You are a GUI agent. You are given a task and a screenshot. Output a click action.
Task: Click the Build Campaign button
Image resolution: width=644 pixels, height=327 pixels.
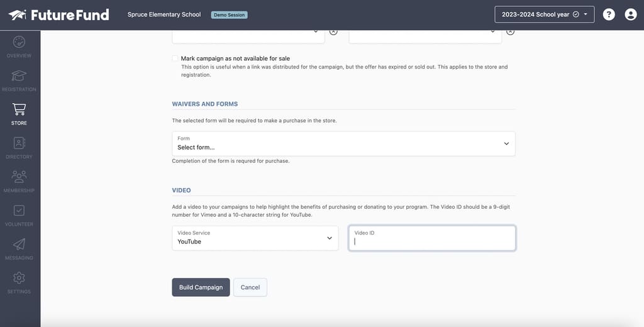coord(201,287)
